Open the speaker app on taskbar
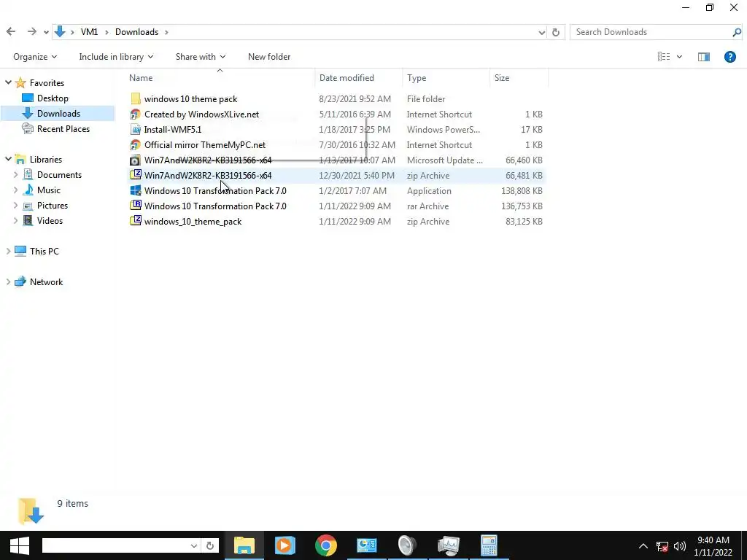This screenshot has height=560, width=747. (407, 545)
